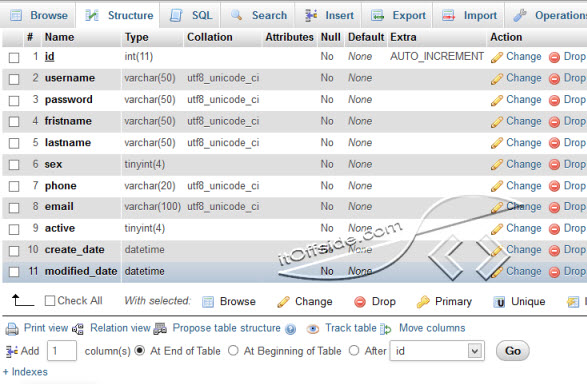
Task: Select the checkbox for the id row
Action: click(14, 58)
